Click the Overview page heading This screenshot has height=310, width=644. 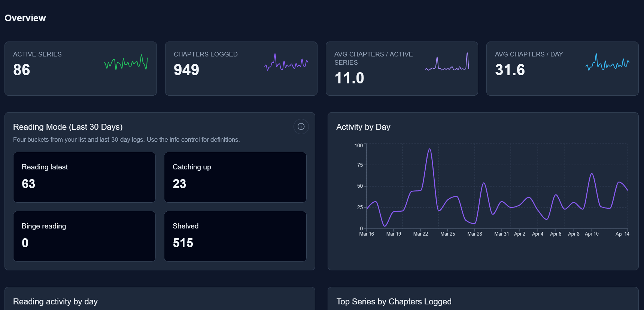(25, 18)
